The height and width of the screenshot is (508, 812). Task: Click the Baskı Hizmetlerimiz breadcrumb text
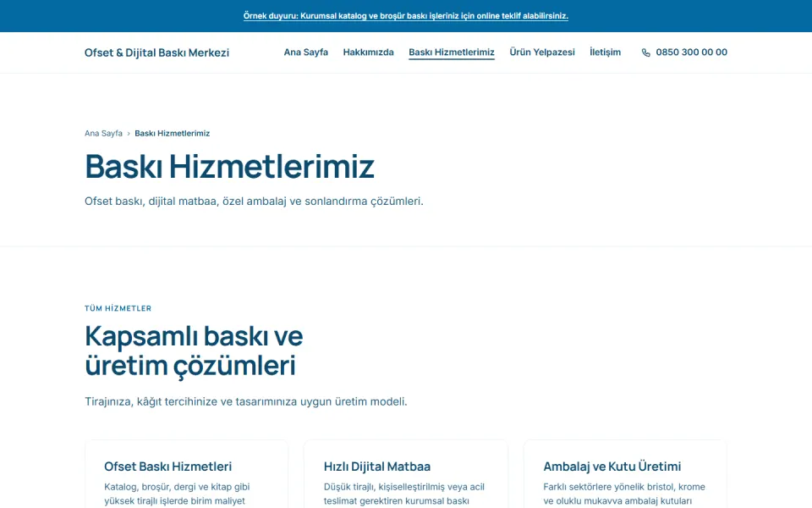click(x=172, y=133)
